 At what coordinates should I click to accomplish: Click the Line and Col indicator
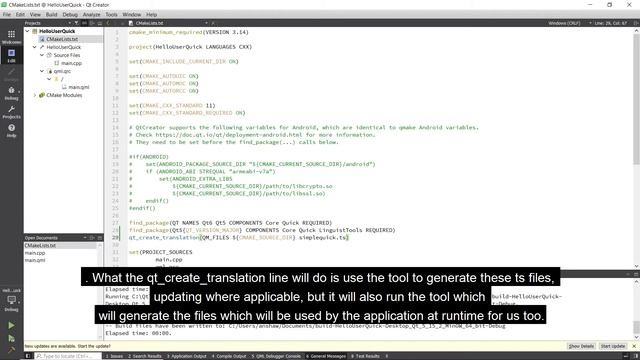point(611,23)
